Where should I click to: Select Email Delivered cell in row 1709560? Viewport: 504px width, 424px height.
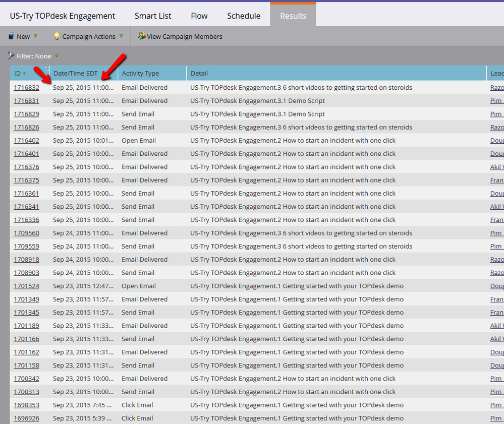point(145,233)
